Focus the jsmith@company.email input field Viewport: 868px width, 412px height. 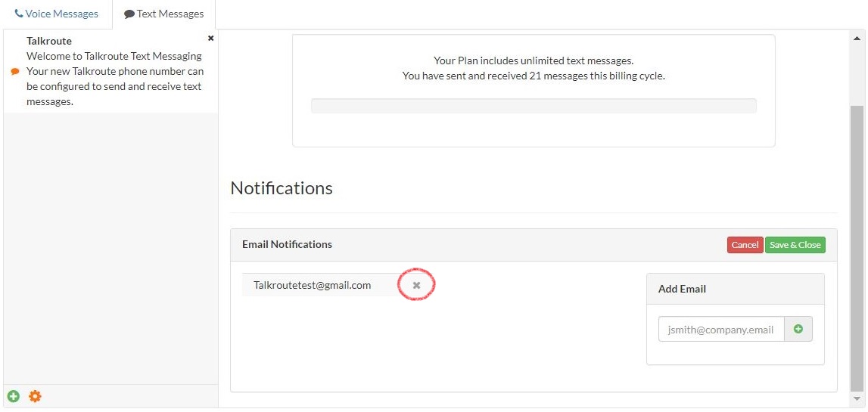[721, 329]
